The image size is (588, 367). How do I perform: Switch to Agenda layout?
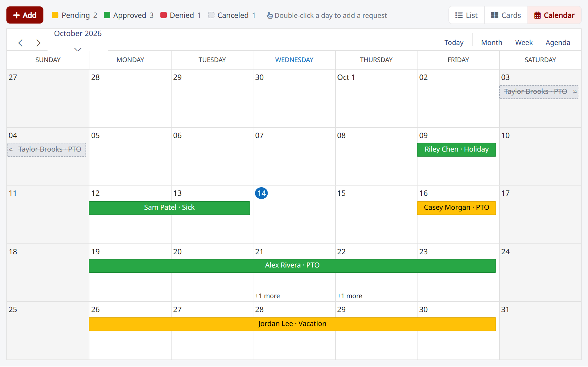tap(558, 42)
